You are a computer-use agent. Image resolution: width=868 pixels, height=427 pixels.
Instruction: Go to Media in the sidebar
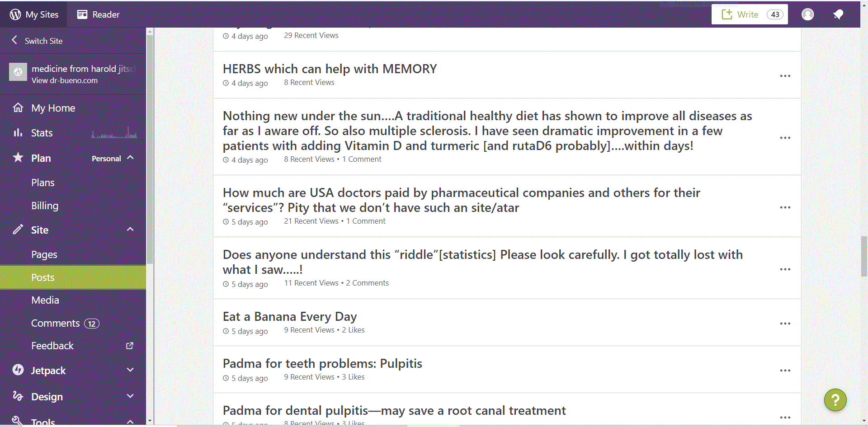tap(45, 300)
